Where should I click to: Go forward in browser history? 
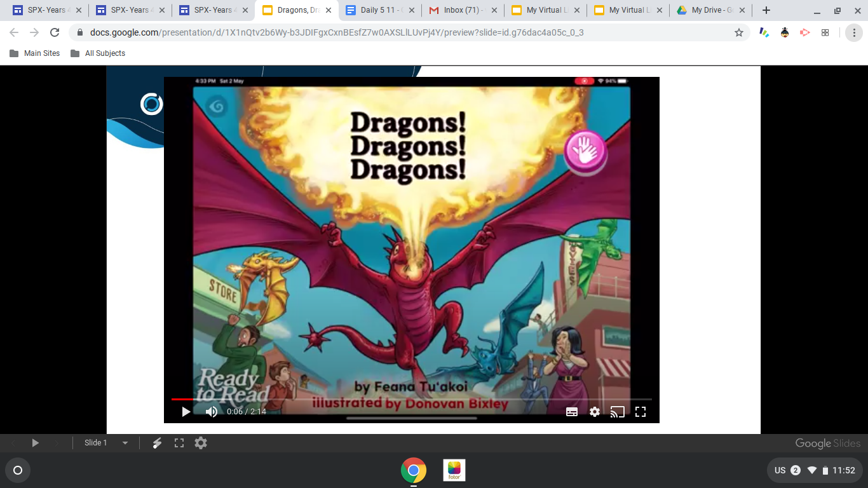pos(34,32)
